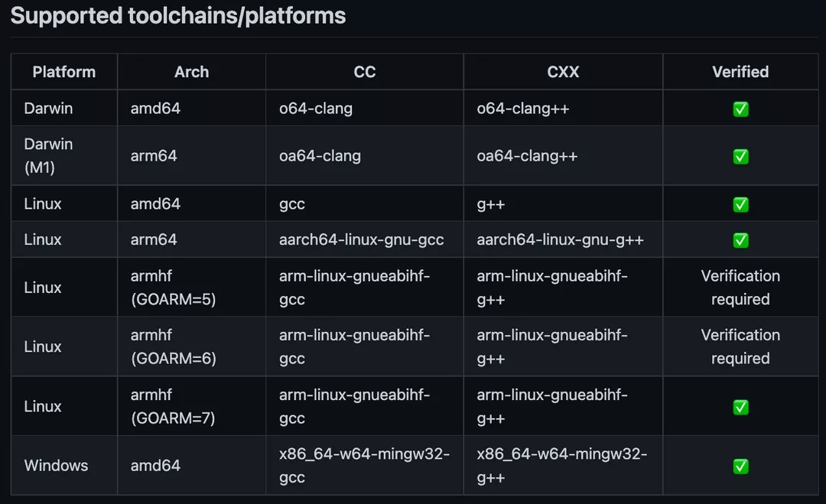Click the verified checkmark for aarch64-linux-gnu-gcc
Image resolution: width=826 pixels, height=504 pixels.
click(x=740, y=240)
